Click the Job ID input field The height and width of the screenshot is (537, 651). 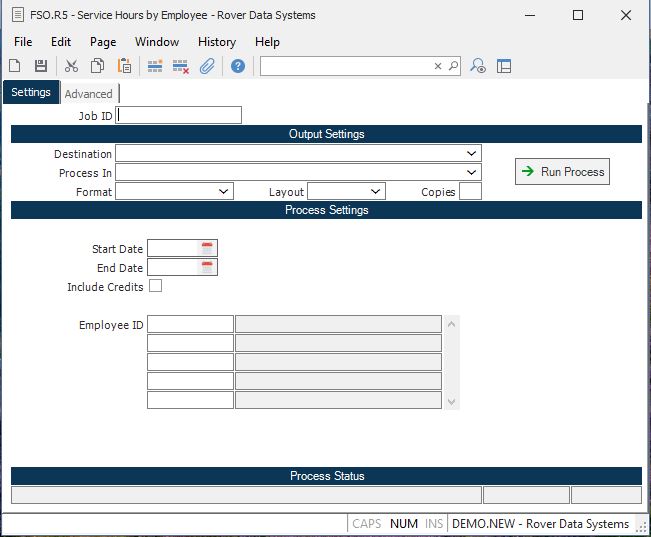179,116
